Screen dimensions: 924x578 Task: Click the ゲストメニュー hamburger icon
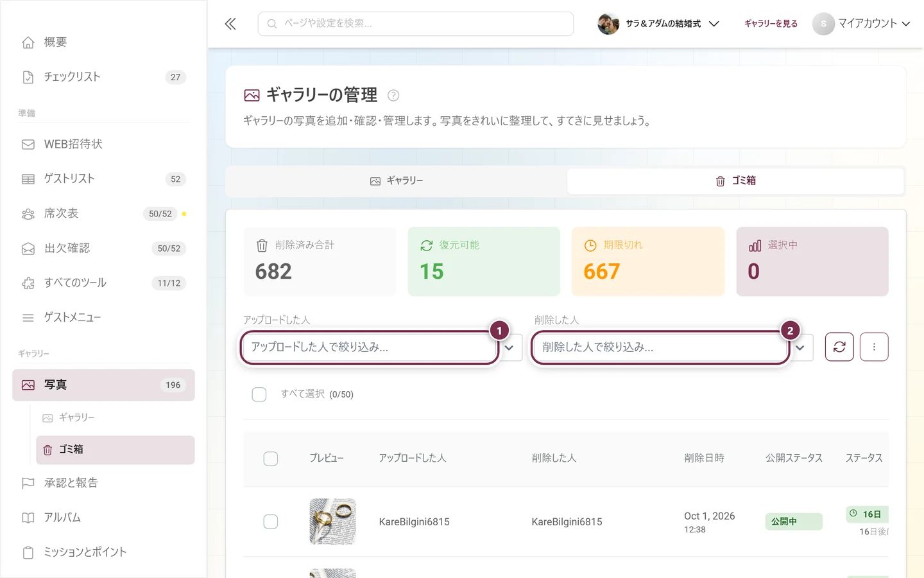tap(28, 318)
